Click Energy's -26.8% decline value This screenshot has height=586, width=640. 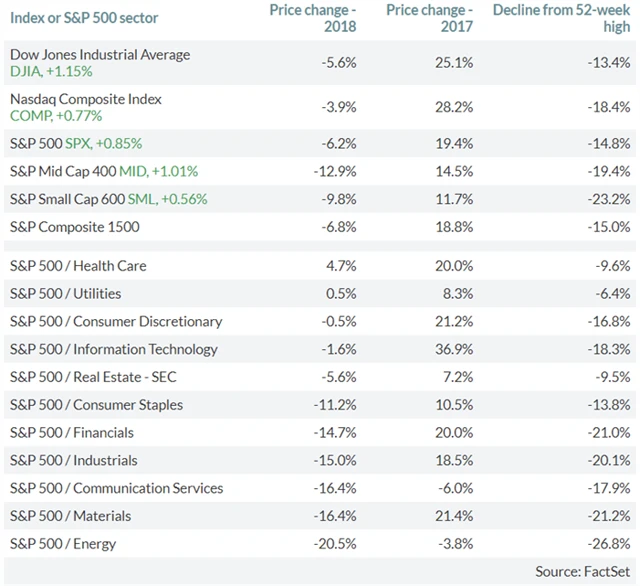(x=607, y=544)
